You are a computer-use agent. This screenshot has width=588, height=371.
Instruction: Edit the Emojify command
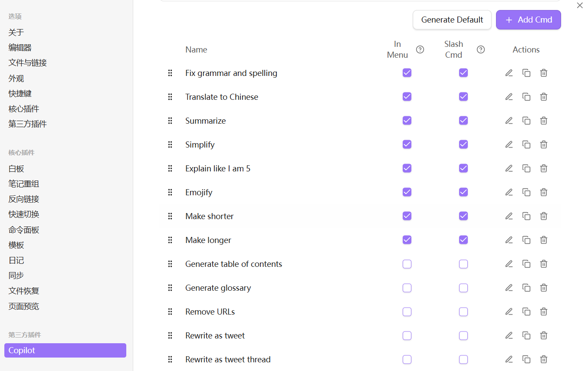(509, 192)
